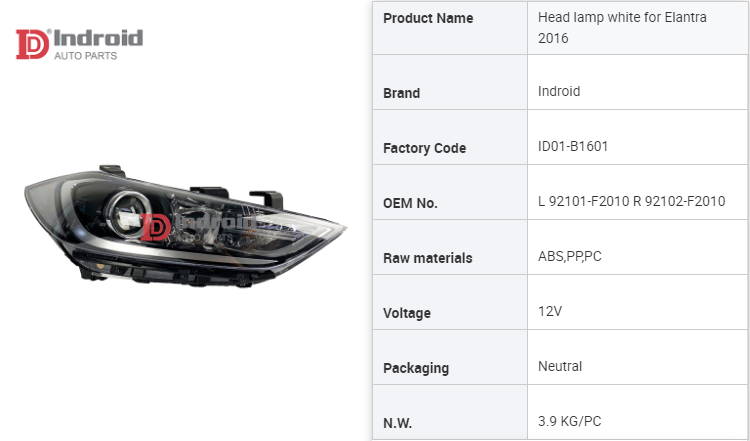Click the 3.9 KG/PC weight value

click(573, 421)
